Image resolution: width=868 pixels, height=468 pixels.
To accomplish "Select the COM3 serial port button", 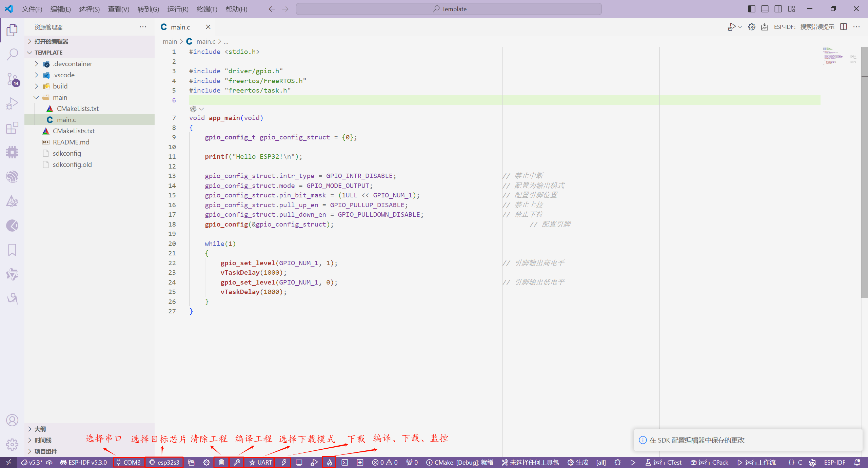I will point(129,462).
